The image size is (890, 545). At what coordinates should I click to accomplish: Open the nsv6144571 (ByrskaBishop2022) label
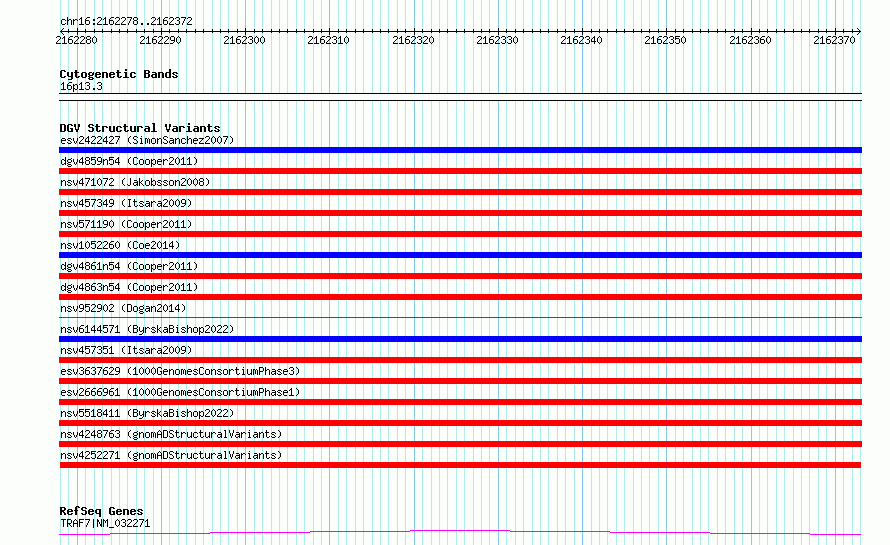[x=147, y=329]
